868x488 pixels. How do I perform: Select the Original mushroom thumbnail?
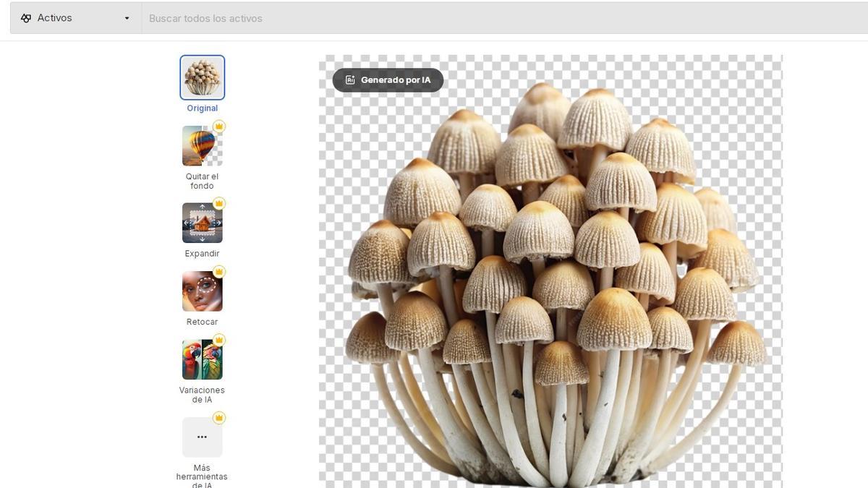[202, 77]
